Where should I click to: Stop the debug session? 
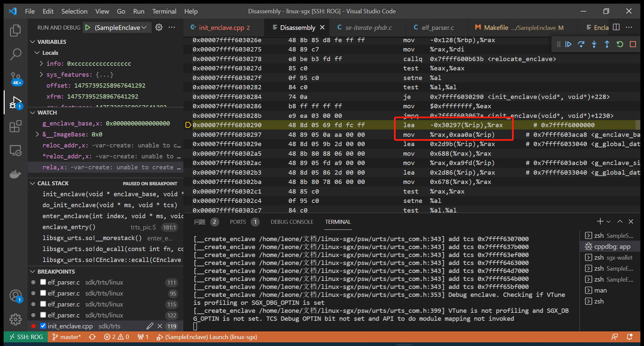pyautogui.click(x=632, y=44)
